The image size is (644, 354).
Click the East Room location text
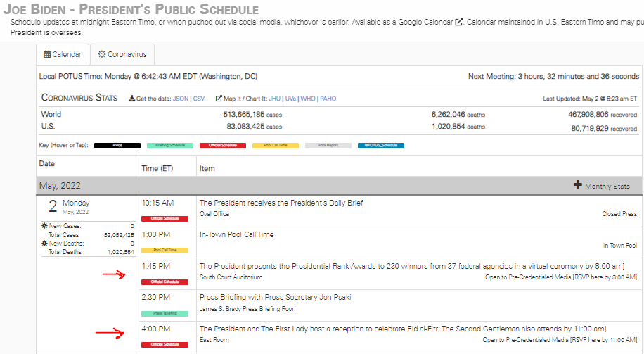click(214, 340)
